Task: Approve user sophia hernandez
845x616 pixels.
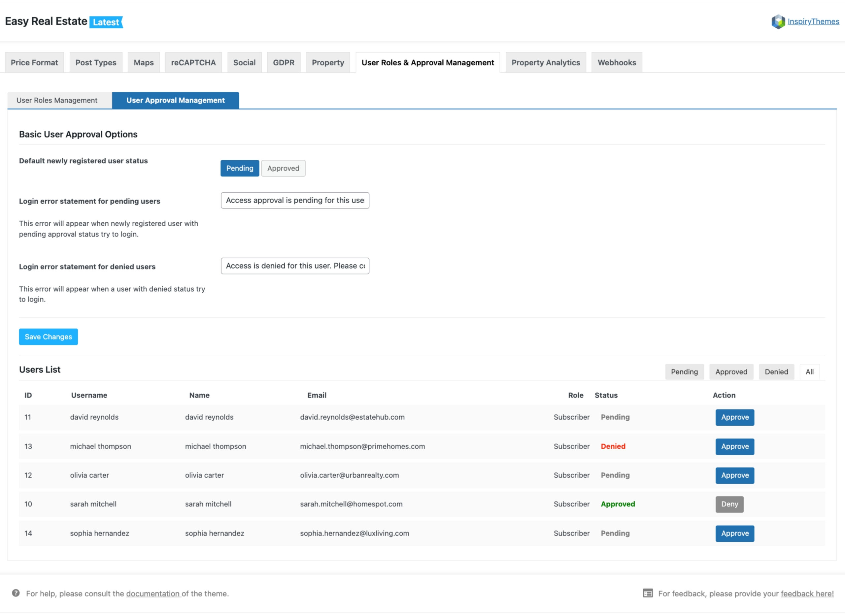Action: tap(734, 533)
